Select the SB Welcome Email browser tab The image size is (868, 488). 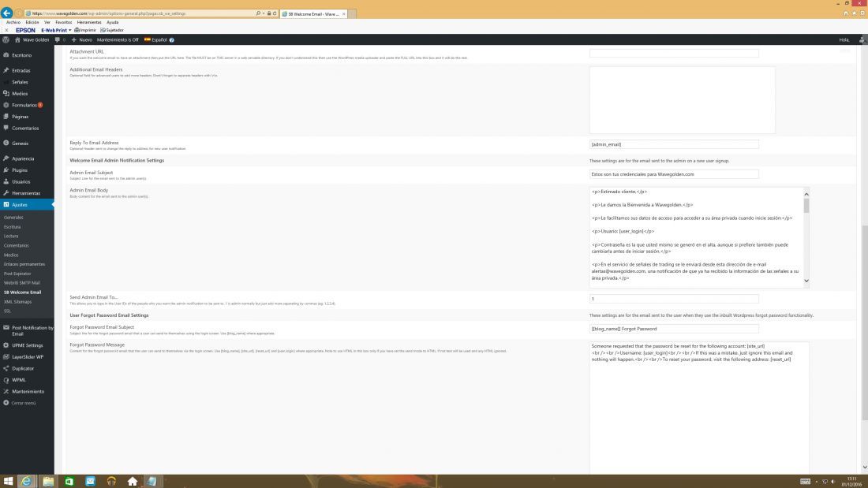[x=313, y=14]
